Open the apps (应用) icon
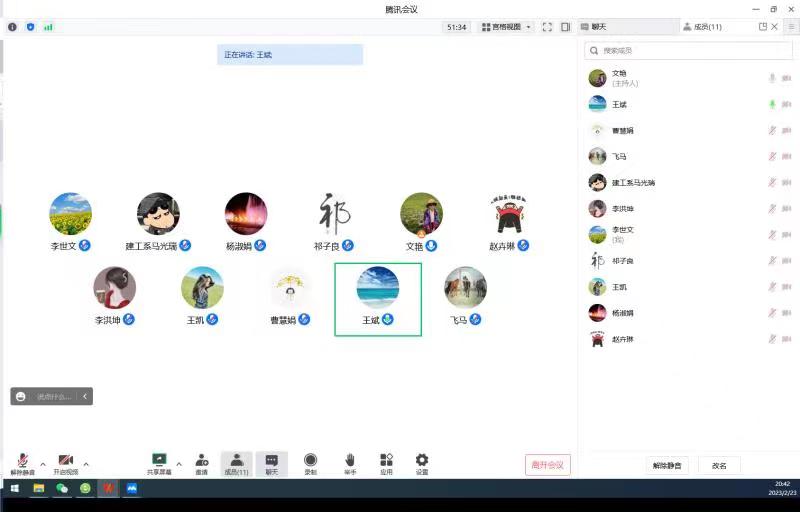 click(x=386, y=460)
